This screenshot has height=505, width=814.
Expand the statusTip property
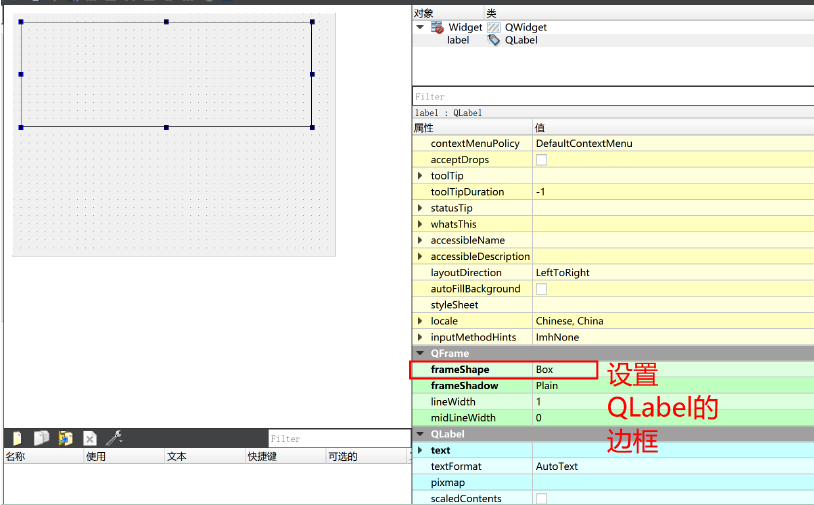pyautogui.click(x=420, y=208)
